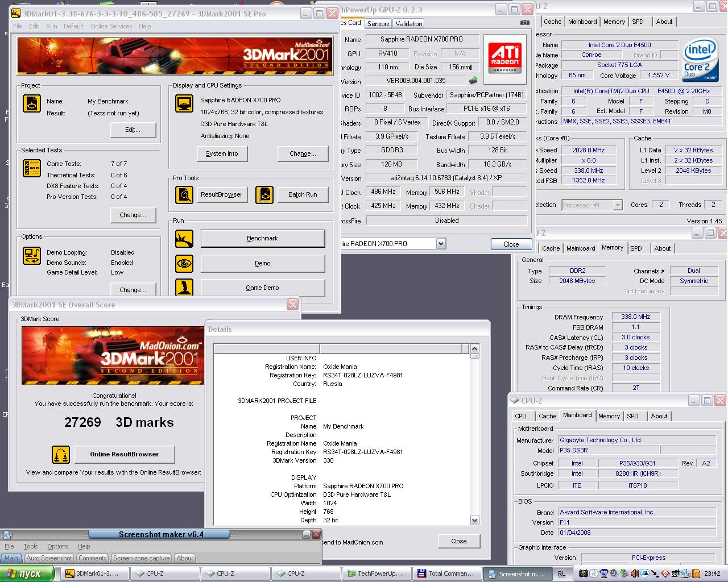
Task: Click the ResultBrowser button
Action: [x=221, y=194]
